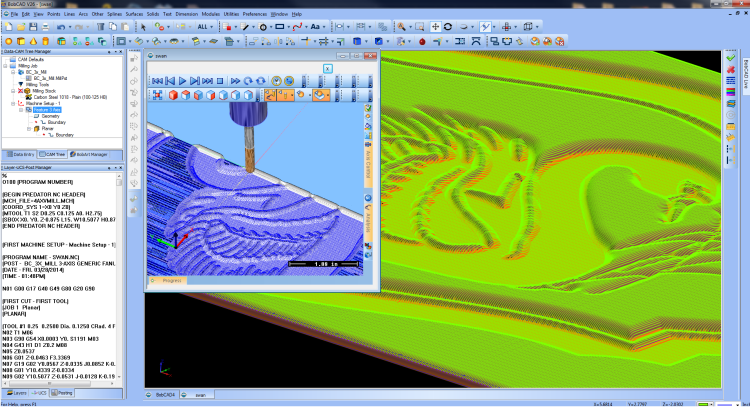Click the red X cancel icon at right
The width and height of the screenshot is (750, 407).
coord(730,69)
